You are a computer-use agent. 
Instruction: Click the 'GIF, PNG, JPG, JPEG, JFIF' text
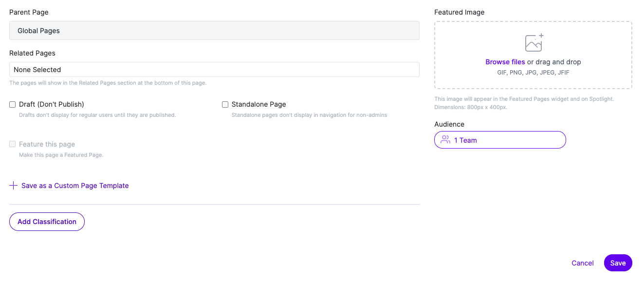[x=533, y=73]
